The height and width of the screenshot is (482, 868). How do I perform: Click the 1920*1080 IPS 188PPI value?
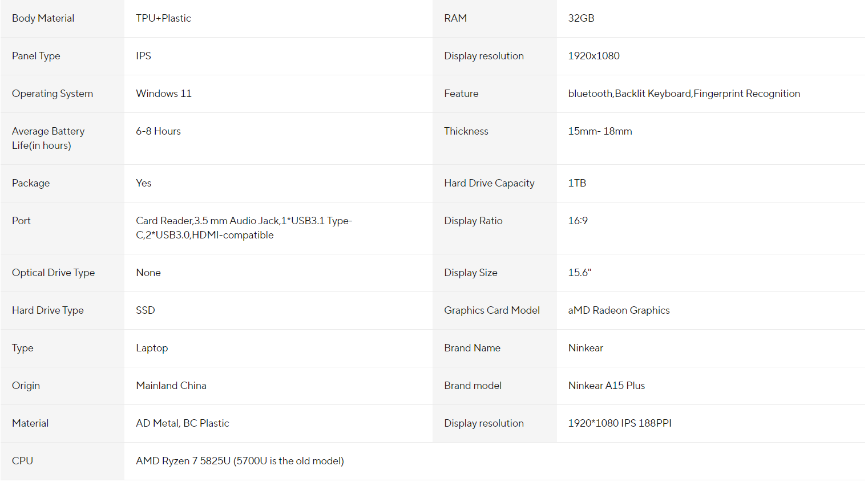click(x=619, y=423)
